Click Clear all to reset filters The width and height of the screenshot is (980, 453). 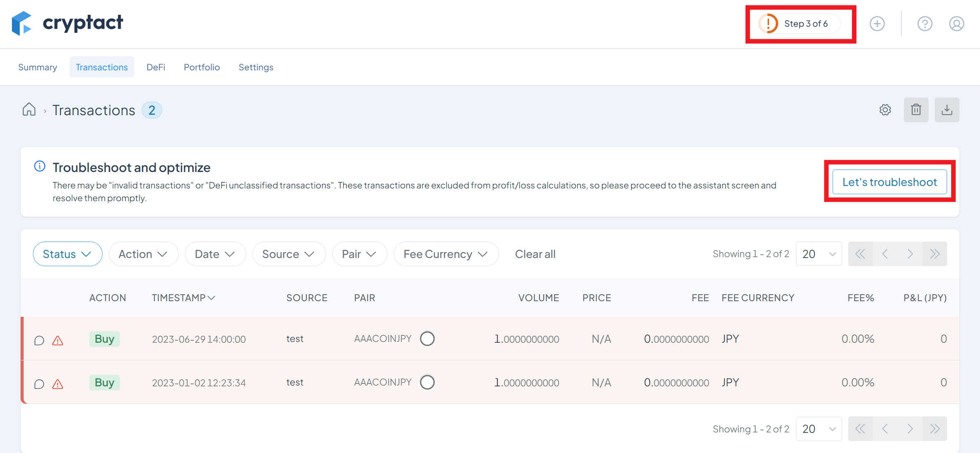(x=535, y=254)
